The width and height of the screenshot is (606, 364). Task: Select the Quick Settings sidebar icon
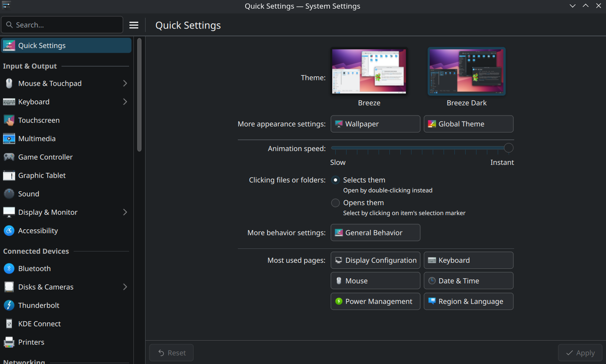tap(9, 45)
